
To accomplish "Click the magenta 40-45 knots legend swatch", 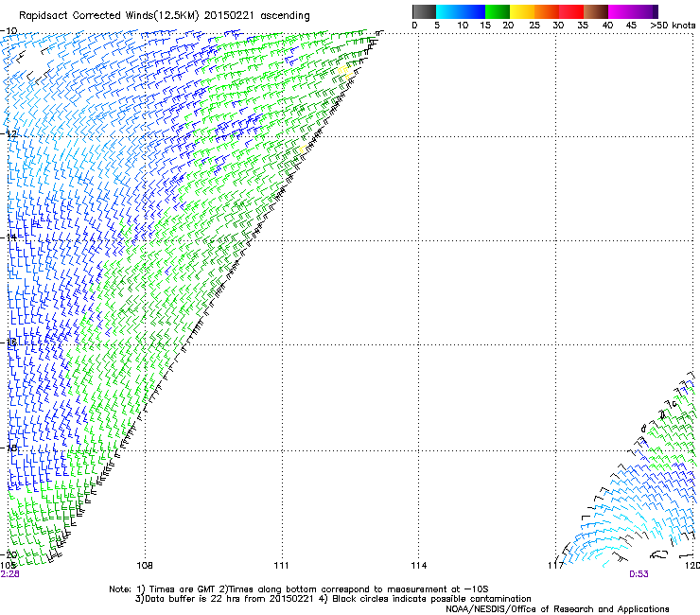I will tap(621, 11).
